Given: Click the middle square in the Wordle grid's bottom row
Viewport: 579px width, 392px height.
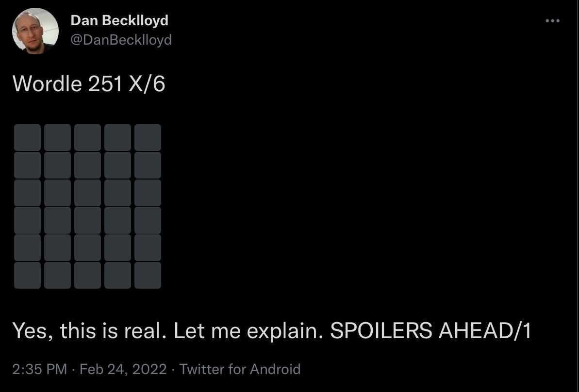Looking at the screenshot, I should click(88, 275).
